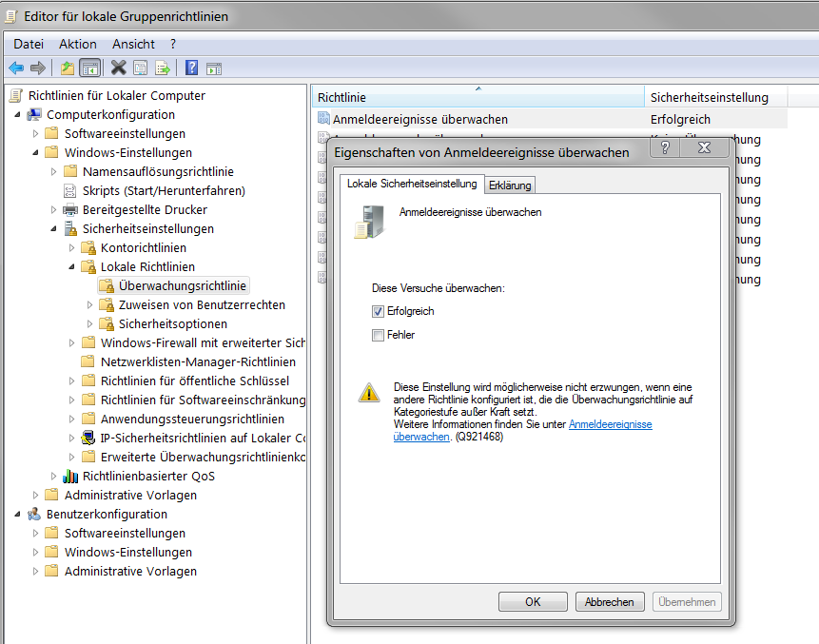The height and width of the screenshot is (644, 819).
Task: Select Sicherheitsoptionen in the tree
Action: coord(172,323)
